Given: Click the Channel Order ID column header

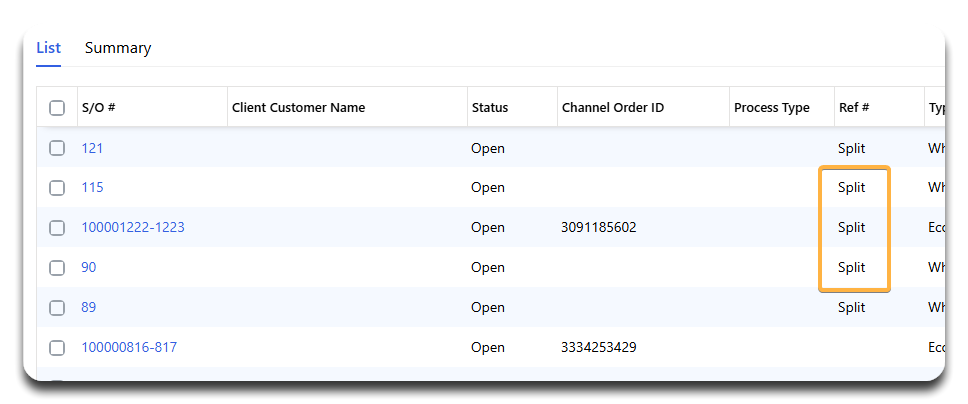Looking at the screenshot, I should pos(612,108).
